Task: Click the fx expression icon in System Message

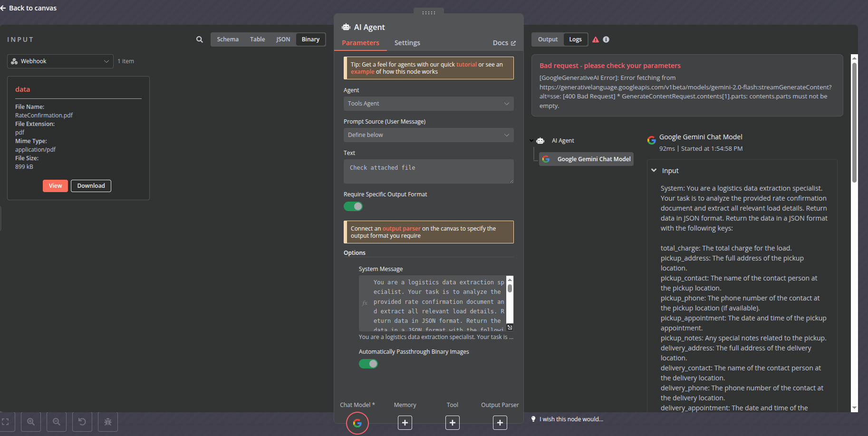Action: (x=365, y=303)
